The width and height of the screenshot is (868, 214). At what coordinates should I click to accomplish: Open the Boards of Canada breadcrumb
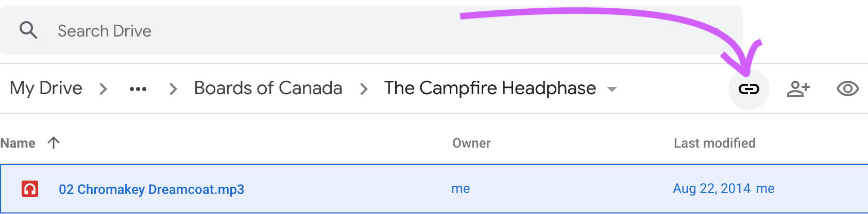tap(268, 88)
